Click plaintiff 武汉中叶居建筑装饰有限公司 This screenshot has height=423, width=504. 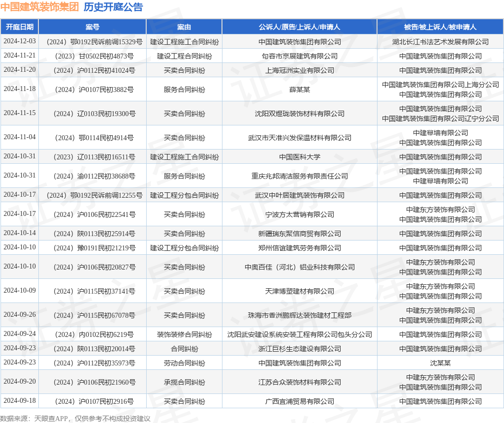[300, 196]
